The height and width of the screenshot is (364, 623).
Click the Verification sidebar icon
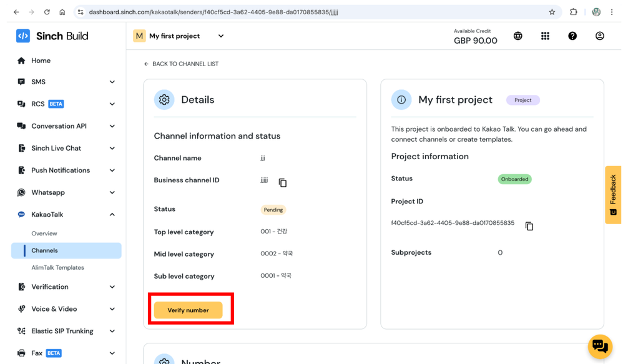click(x=21, y=287)
